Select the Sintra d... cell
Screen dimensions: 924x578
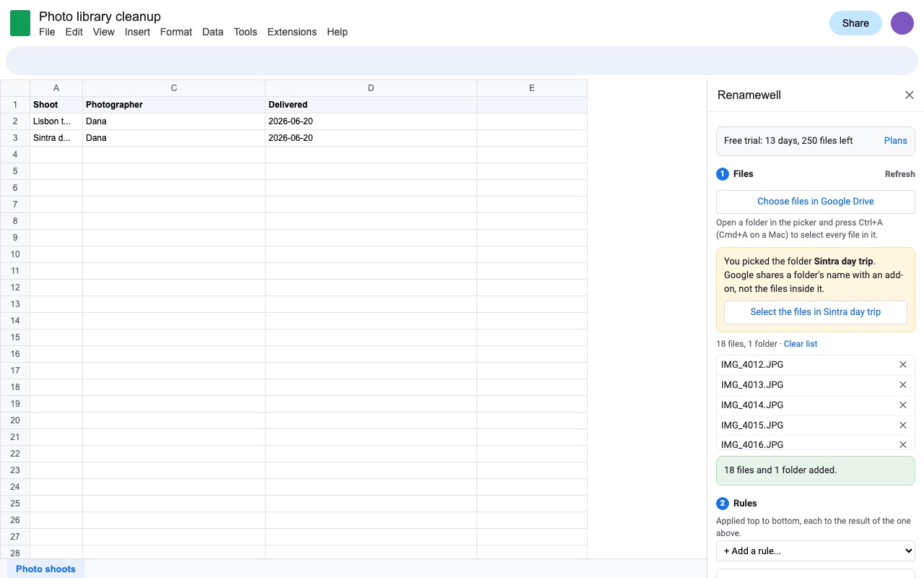tap(56, 138)
